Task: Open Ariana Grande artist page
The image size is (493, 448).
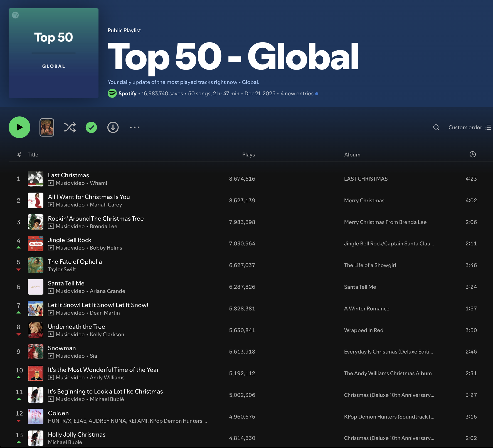Action: coord(107,291)
